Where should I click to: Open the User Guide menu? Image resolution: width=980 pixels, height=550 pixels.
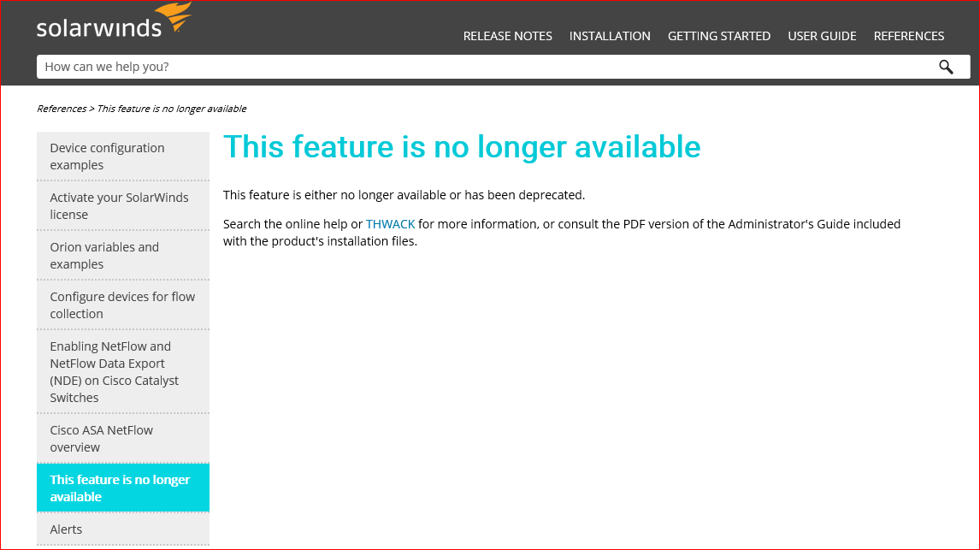822,36
